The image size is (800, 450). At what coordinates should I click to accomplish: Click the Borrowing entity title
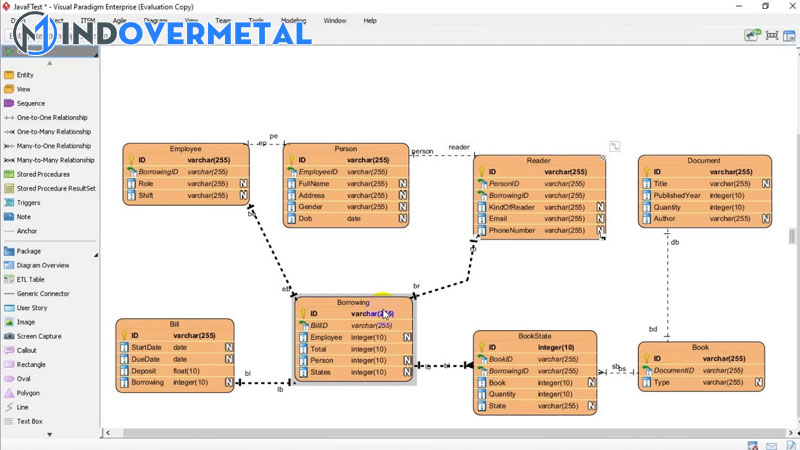[x=353, y=302]
